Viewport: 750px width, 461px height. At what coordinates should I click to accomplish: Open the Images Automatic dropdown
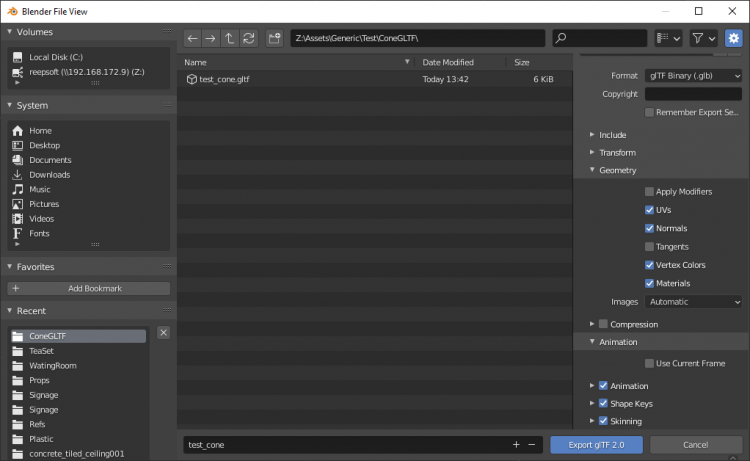tap(693, 301)
